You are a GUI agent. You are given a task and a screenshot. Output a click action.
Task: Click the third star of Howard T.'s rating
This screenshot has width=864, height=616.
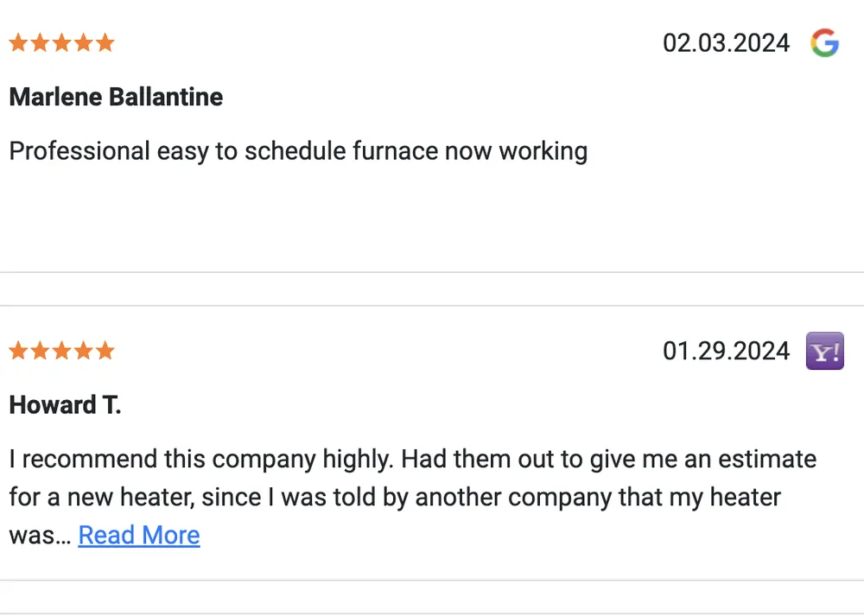61,351
